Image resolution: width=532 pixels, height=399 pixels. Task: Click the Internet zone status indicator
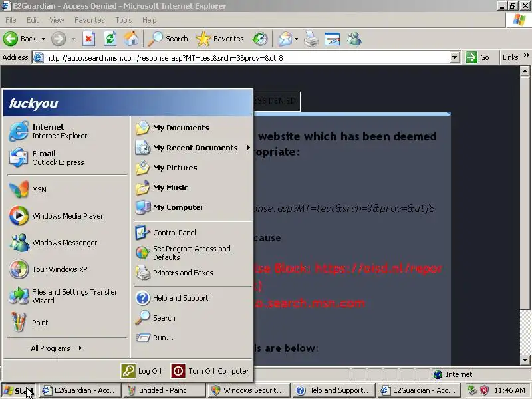[x=453, y=374]
